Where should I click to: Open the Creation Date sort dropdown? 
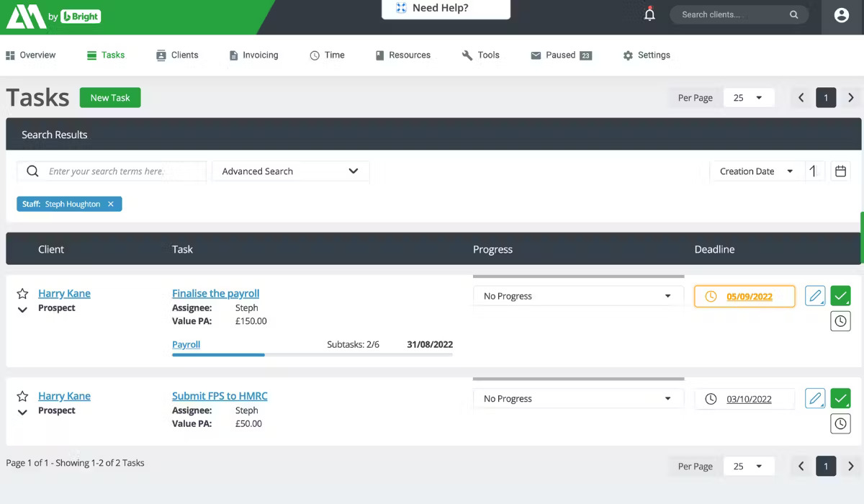point(757,171)
